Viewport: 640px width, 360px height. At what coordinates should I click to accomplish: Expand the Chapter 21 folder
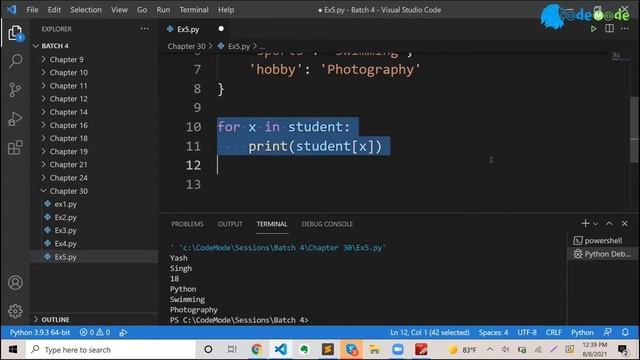pyautogui.click(x=68, y=164)
